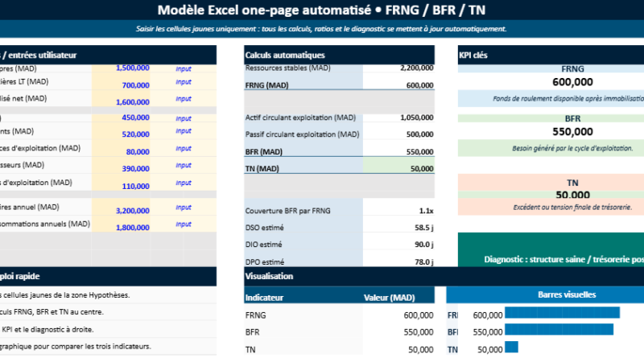Click the FRNG (MAD) value 600,000 in calculations

[x=398, y=82]
